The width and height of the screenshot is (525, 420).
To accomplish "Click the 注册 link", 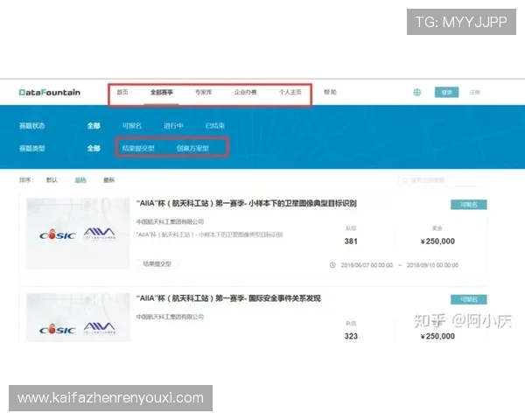I will click(x=474, y=92).
